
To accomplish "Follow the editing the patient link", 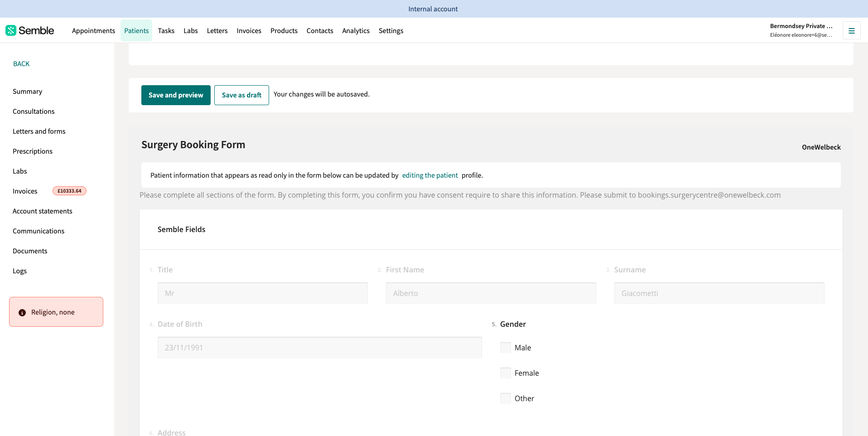I will tap(429, 175).
